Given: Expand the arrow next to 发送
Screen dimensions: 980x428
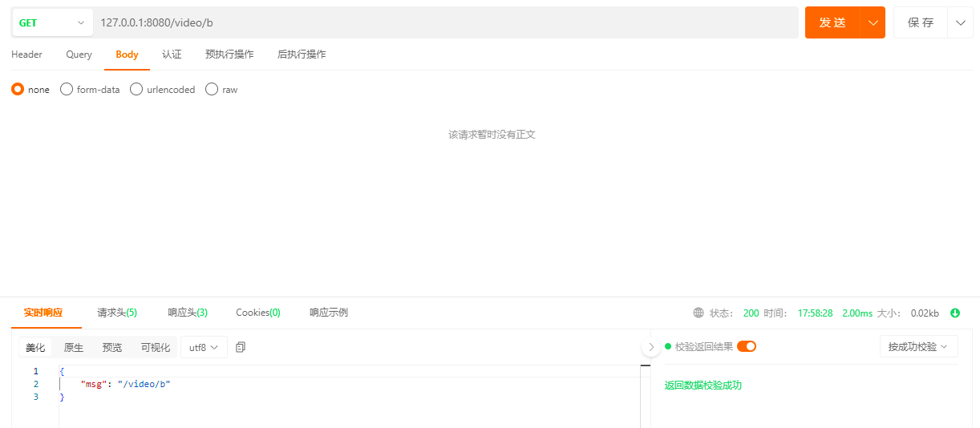Looking at the screenshot, I should click(873, 22).
